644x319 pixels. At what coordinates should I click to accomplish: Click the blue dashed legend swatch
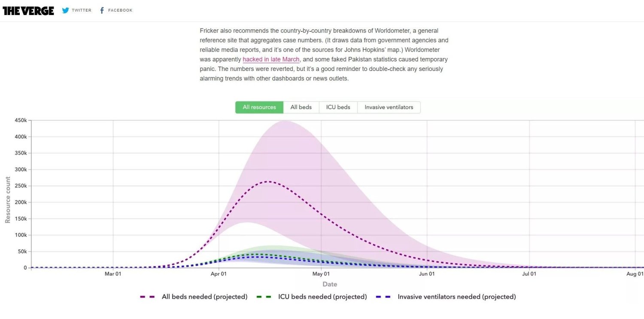tap(383, 297)
